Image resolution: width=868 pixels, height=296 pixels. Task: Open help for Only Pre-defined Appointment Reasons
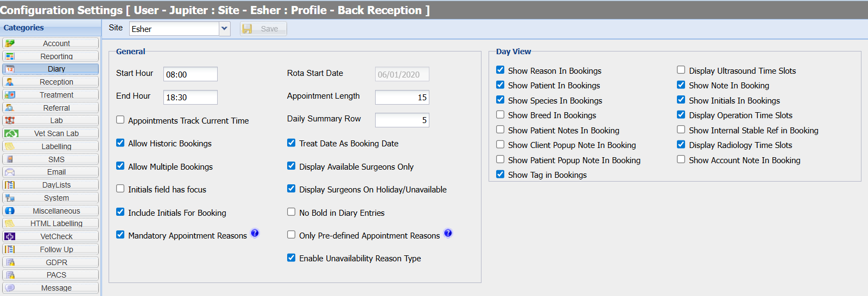click(x=448, y=234)
